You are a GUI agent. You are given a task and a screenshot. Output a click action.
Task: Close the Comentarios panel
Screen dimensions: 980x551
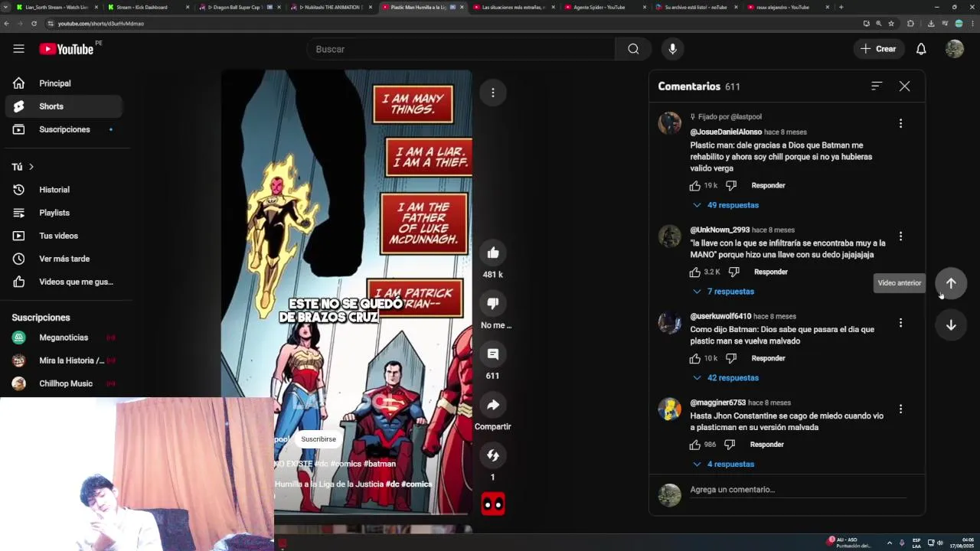904,86
